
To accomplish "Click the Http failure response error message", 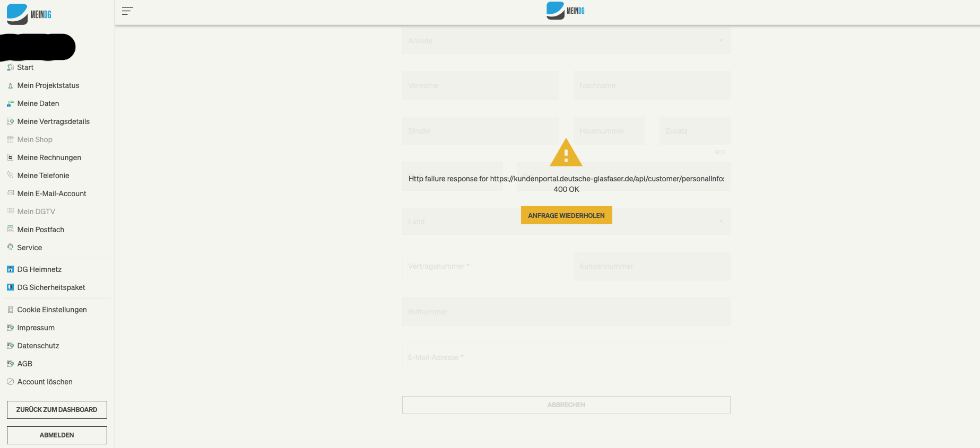I will coord(566,184).
